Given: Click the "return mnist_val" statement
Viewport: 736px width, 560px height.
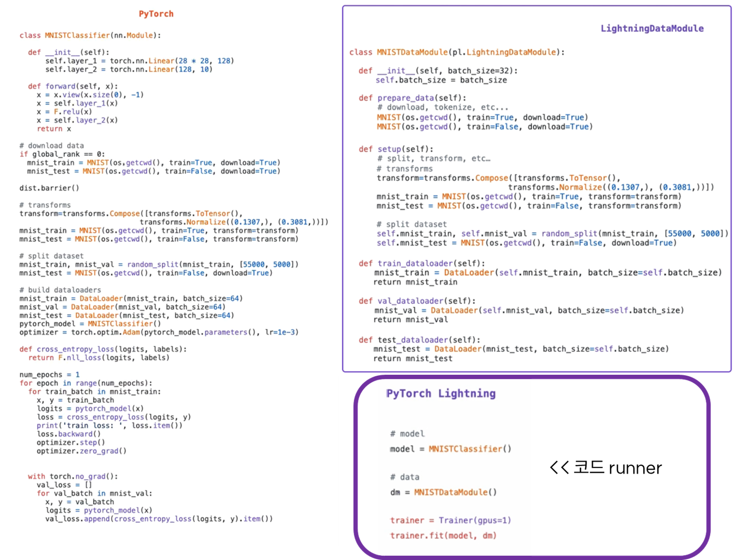Looking at the screenshot, I should click(x=411, y=320).
